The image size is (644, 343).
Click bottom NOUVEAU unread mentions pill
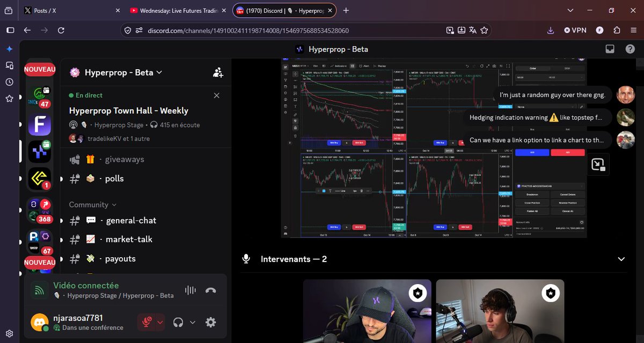click(40, 263)
